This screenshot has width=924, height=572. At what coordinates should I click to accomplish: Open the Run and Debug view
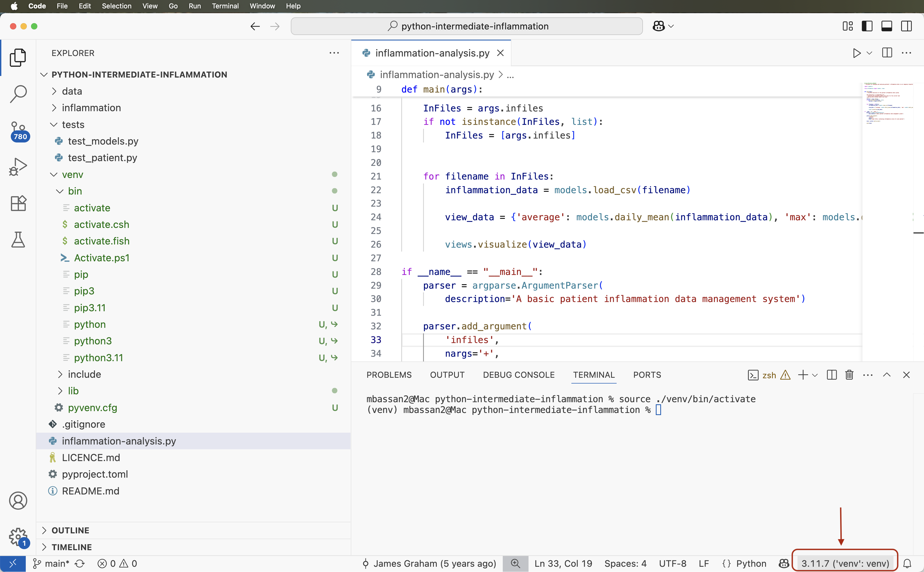tap(18, 166)
